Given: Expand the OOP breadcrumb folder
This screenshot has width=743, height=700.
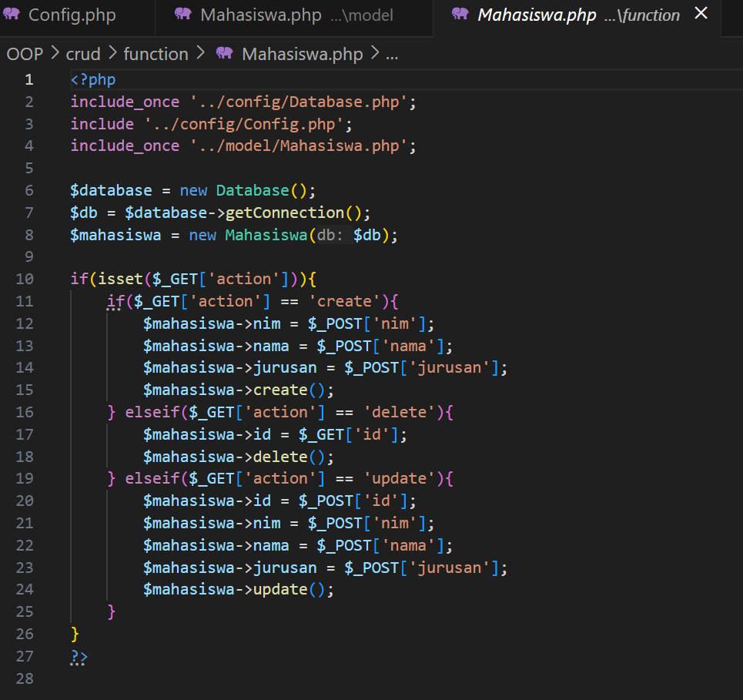Looking at the screenshot, I should pos(25,54).
